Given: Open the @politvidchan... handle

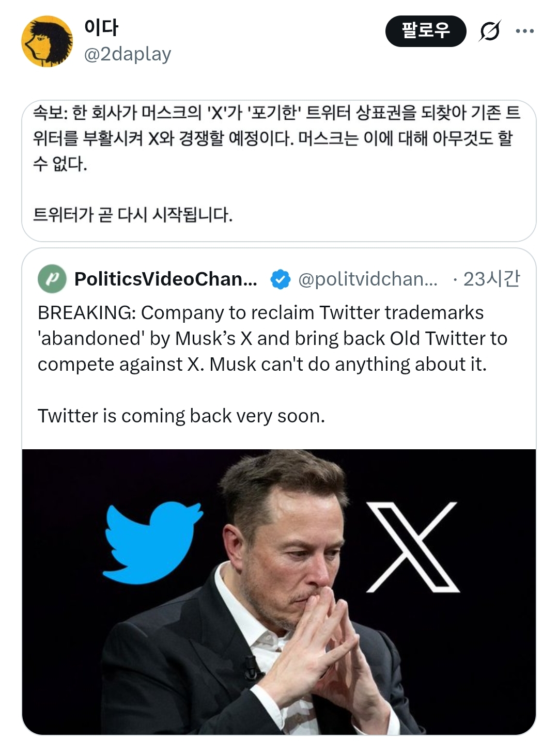Looking at the screenshot, I should (x=368, y=279).
